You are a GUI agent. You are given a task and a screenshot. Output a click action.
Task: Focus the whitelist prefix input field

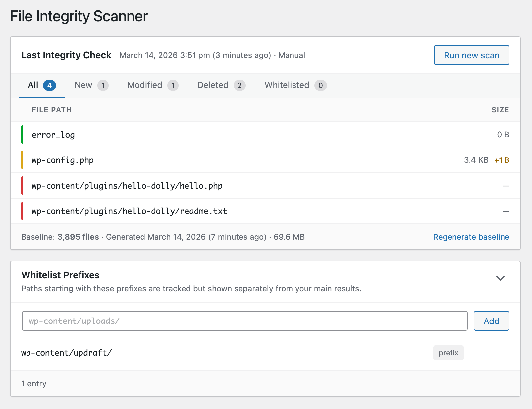pyautogui.click(x=244, y=321)
